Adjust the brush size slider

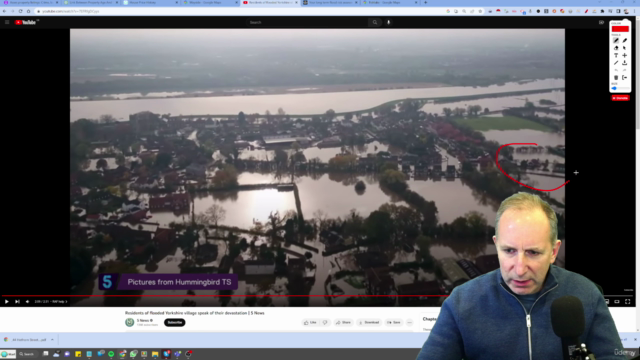pyautogui.click(x=620, y=88)
